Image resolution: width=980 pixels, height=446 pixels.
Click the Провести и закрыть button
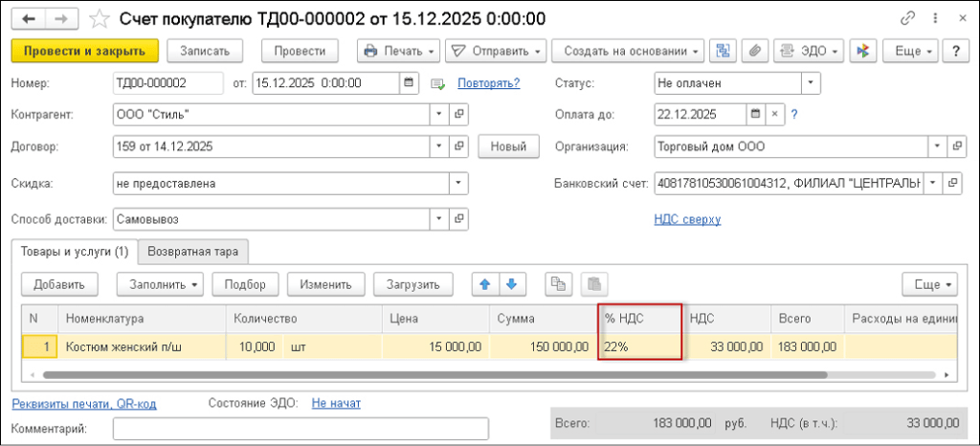pyautogui.click(x=84, y=51)
